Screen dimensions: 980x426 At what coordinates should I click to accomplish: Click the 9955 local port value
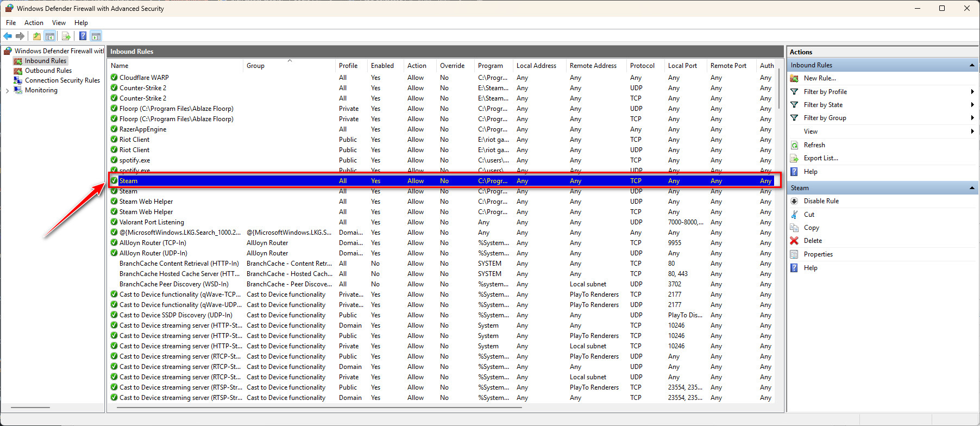675,243
